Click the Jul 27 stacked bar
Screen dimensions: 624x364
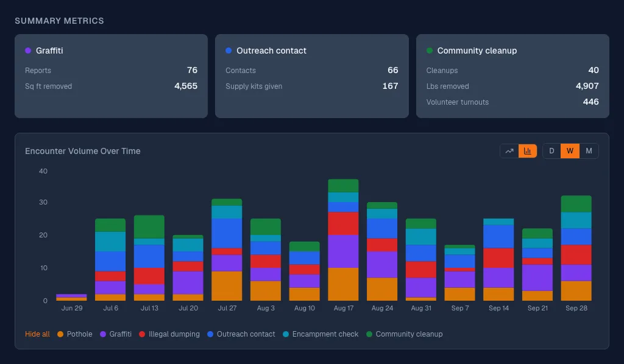(x=227, y=250)
